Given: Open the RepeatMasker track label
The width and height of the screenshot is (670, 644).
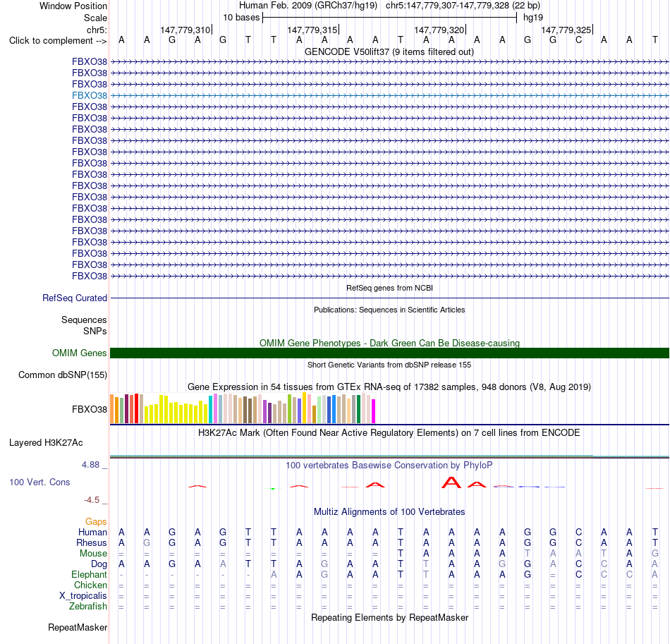Looking at the screenshot, I should [x=78, y=627].
